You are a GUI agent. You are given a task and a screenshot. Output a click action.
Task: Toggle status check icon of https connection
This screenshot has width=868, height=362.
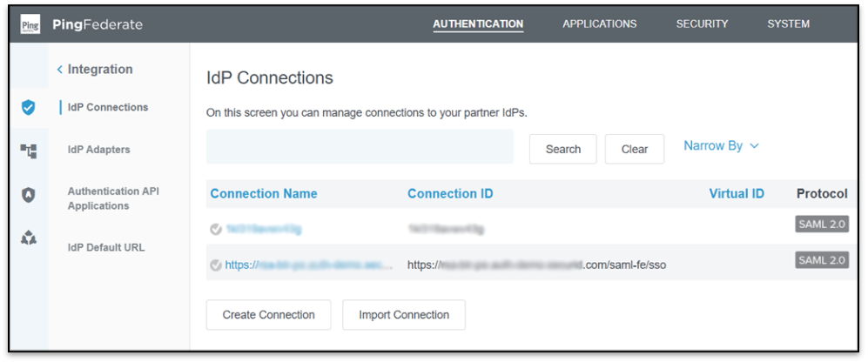point(215,265)
